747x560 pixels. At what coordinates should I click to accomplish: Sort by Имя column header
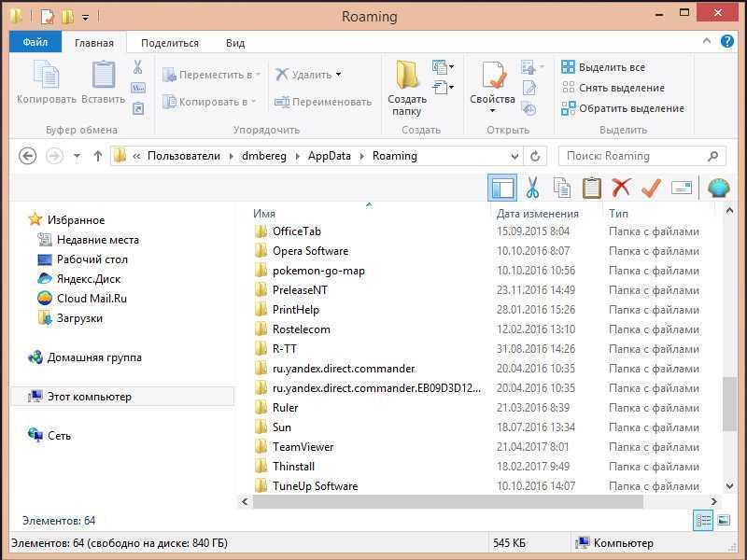(264, 214)
